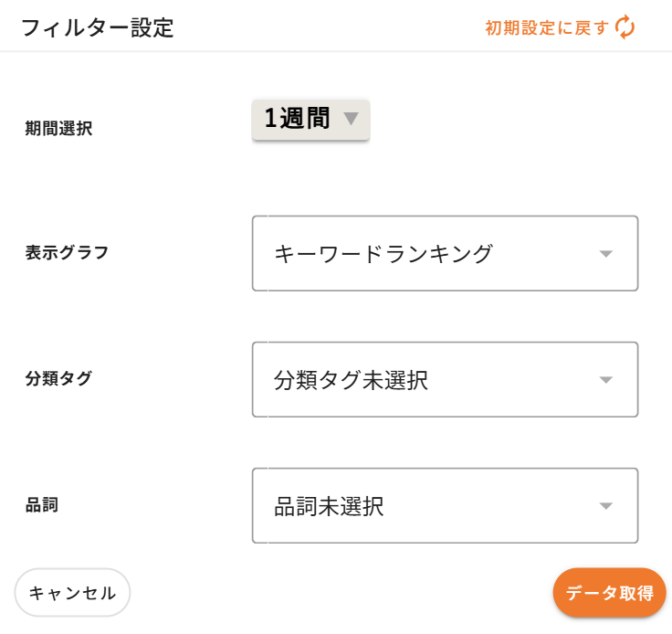This screenshot has width=672, height=634.
Task: Select the キーワードランキング value text
Action: 383,254
